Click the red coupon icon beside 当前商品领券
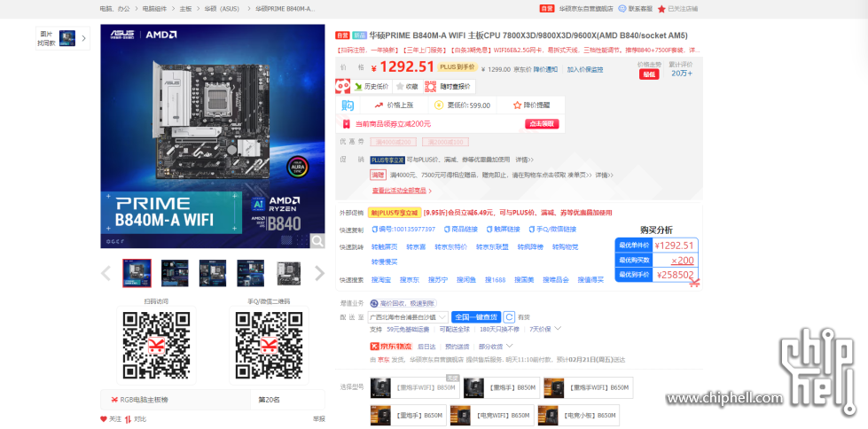This screenshot has height=429, width=868. (x=347, y=124)
